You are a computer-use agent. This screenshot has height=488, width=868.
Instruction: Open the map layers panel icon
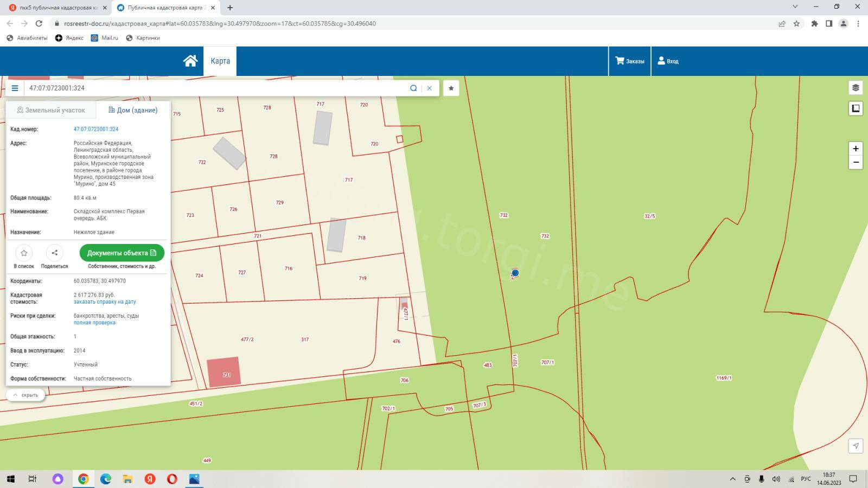point(856,88)
